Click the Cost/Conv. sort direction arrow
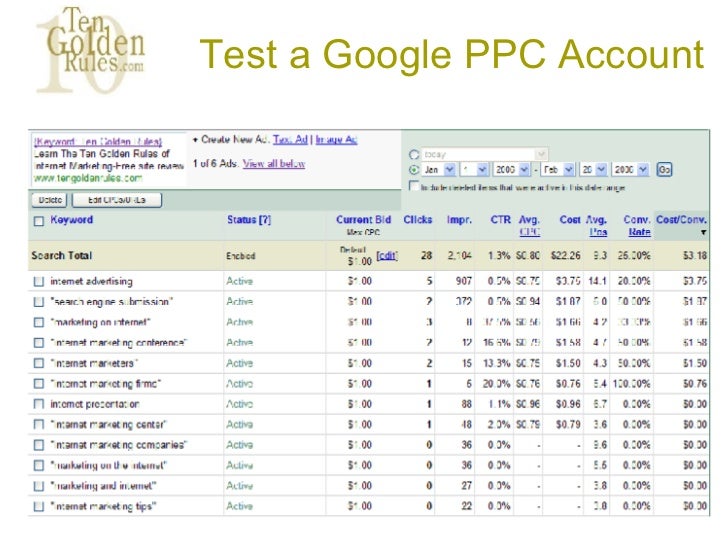 tap(704, 233)
